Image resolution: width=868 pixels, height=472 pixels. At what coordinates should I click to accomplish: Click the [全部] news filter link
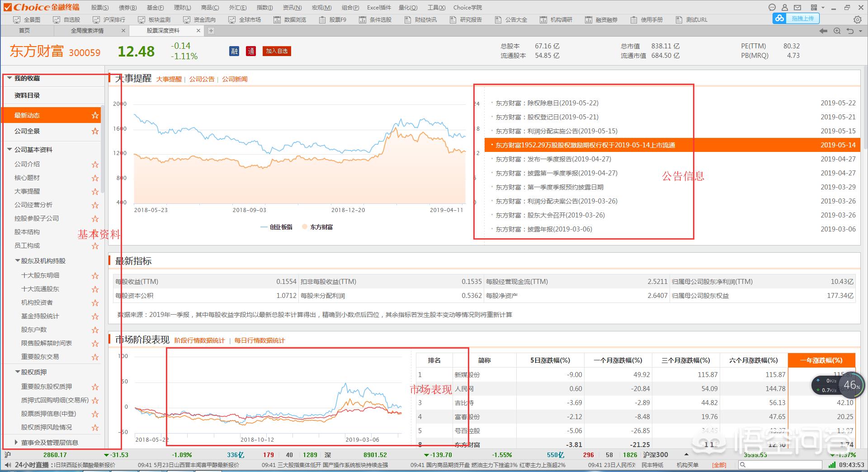coord(719,465)
